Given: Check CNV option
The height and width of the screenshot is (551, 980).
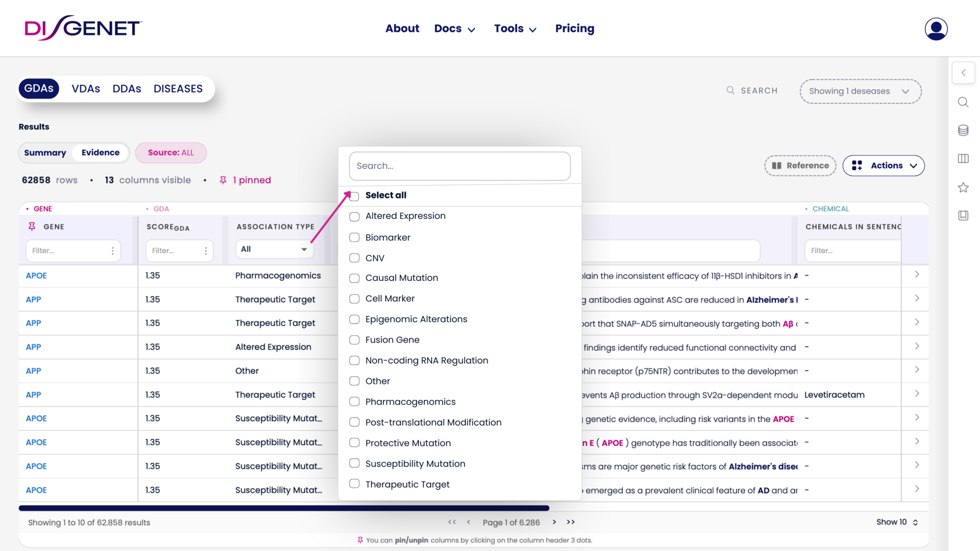Looking at the screenshot, I should click(x=354, y=258).
